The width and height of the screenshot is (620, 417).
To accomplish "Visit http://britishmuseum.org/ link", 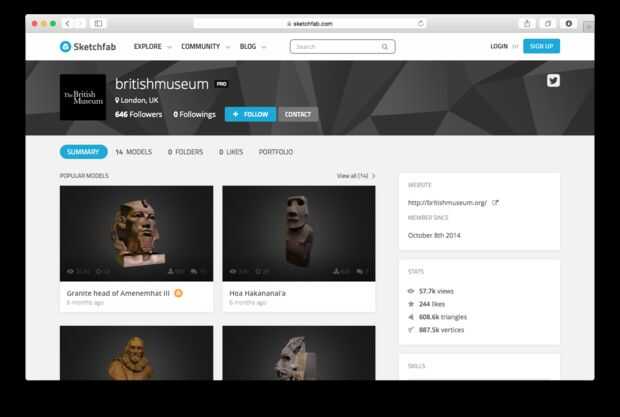I will coord(447,203).
